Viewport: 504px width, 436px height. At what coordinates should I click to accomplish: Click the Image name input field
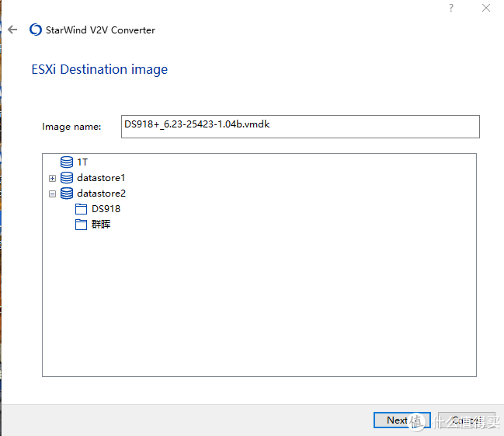[x=301, y=127]
